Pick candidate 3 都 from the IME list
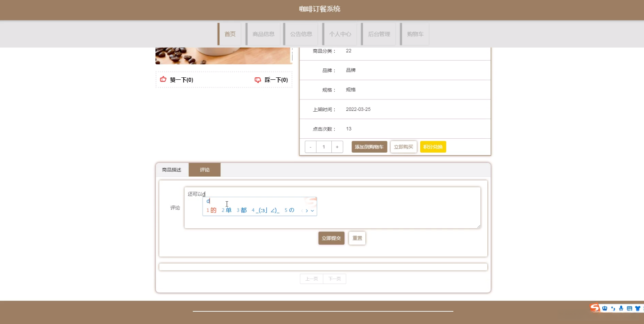644x324 pixels. [242, 210]
